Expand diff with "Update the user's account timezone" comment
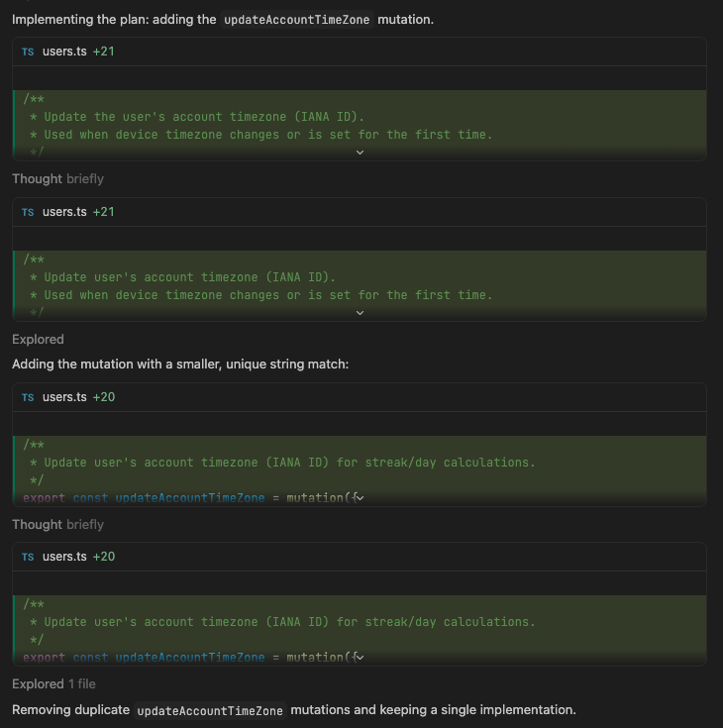723x728 pixels. click(360, 153)
